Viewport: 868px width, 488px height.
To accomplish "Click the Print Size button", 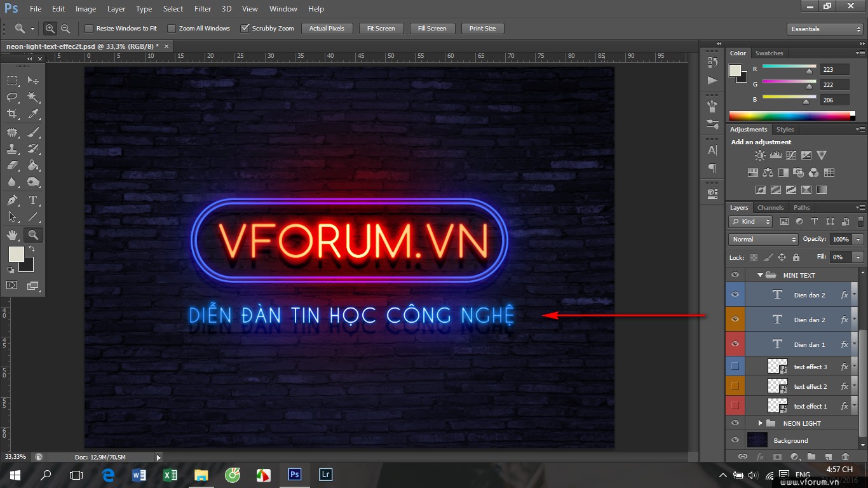I will pyautogui.click(x=482, y=29).
